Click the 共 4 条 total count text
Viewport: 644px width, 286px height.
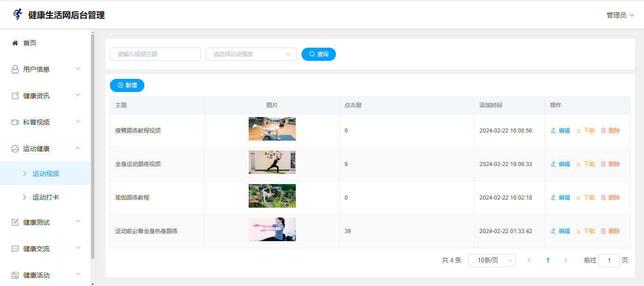pos(452,261)
